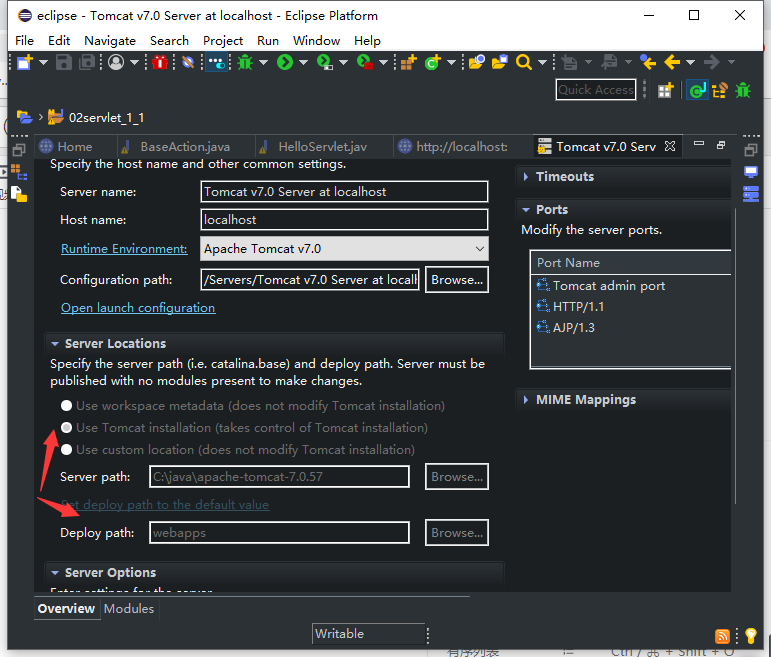Click the Open Perspective icon
Image resolution: width=771 pixels, height=657 pixels.
665,90
